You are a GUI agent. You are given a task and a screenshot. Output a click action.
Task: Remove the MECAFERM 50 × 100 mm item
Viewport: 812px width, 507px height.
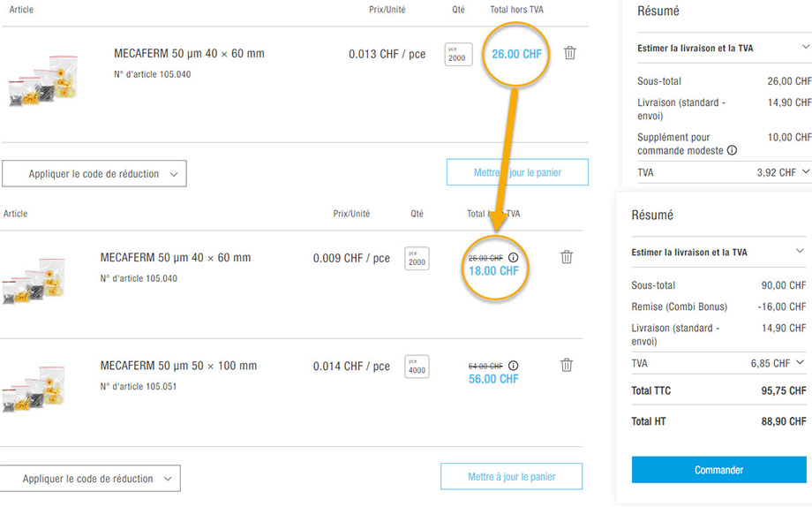tap(567, 365)
